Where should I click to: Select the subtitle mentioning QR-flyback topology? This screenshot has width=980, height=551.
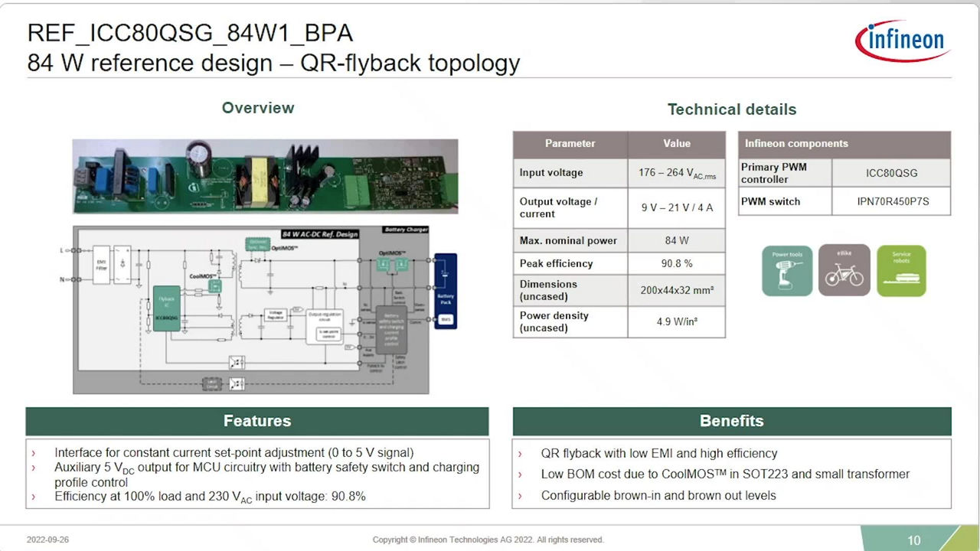(x=273, y=63)
